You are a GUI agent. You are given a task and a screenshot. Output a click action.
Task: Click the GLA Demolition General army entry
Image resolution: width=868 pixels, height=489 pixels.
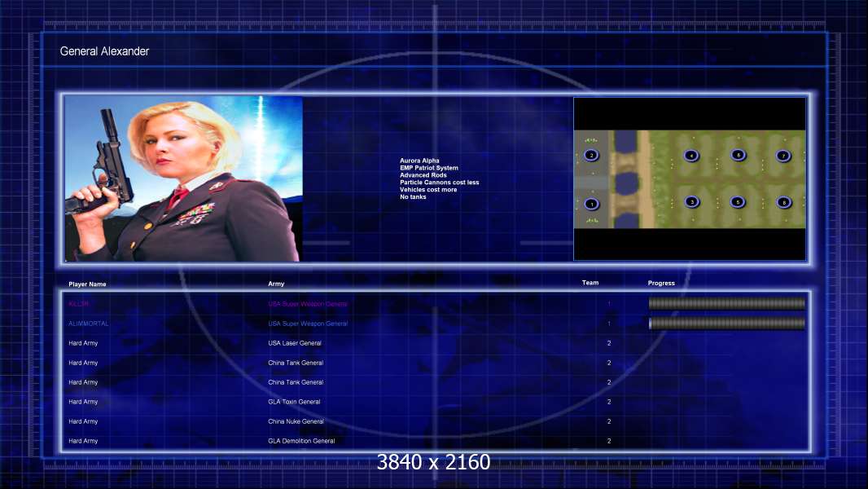[x=301, y=442]
